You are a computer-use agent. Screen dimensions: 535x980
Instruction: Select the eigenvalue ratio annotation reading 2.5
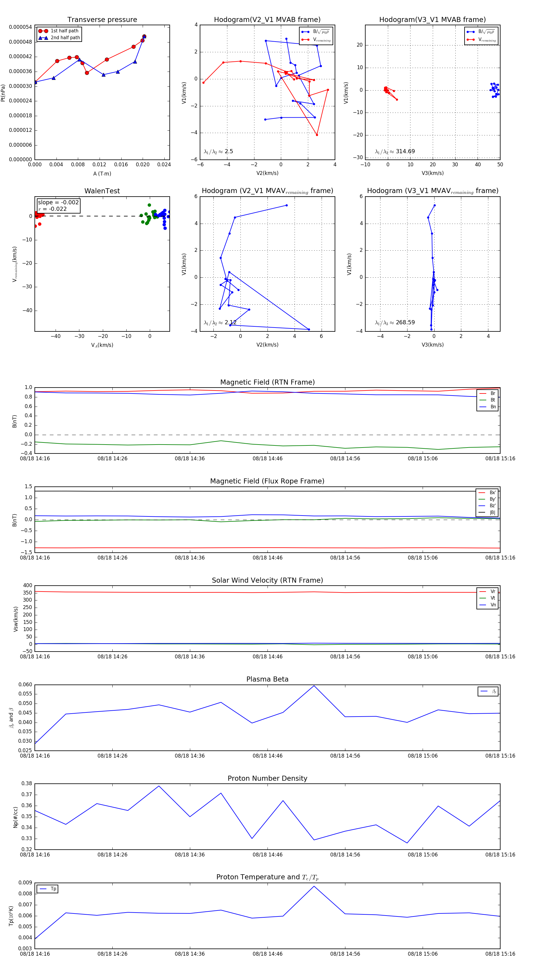coord(218,151)
